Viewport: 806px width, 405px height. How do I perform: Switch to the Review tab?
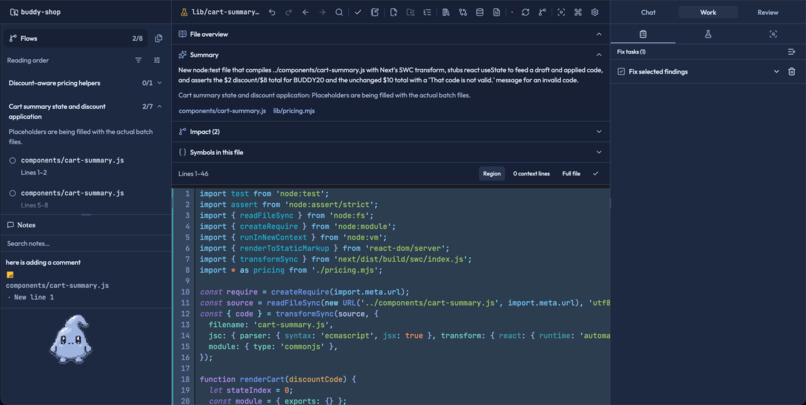(x=767, y=12)
